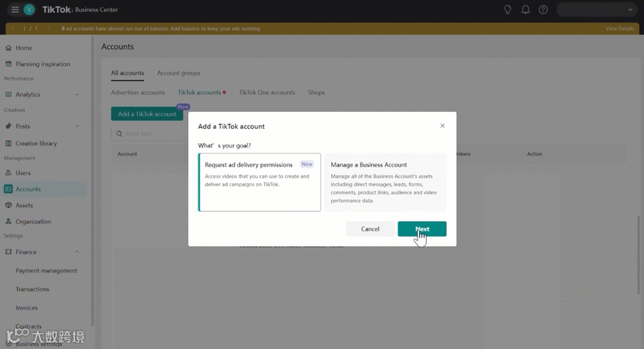Open the lightbulb tips icon
Viewport: 644px width, 349px height.
508,9
